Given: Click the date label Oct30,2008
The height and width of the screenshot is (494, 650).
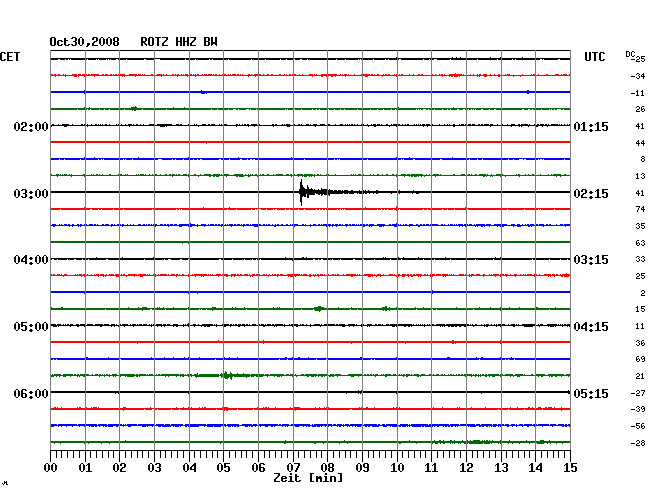Looking at the screenshot, I should point(84,42).
